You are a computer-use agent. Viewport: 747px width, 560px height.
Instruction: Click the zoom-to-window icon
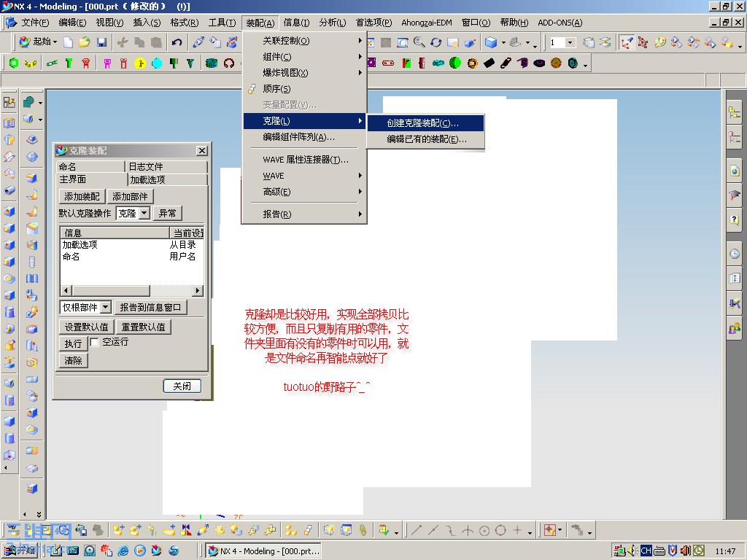(x=403, y=42)
